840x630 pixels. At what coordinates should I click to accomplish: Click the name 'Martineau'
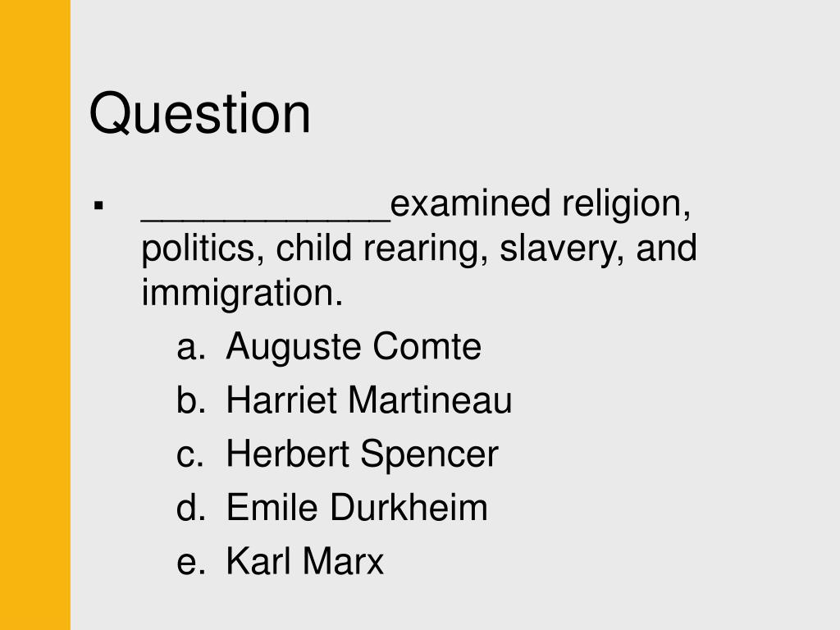pos(430,400)
